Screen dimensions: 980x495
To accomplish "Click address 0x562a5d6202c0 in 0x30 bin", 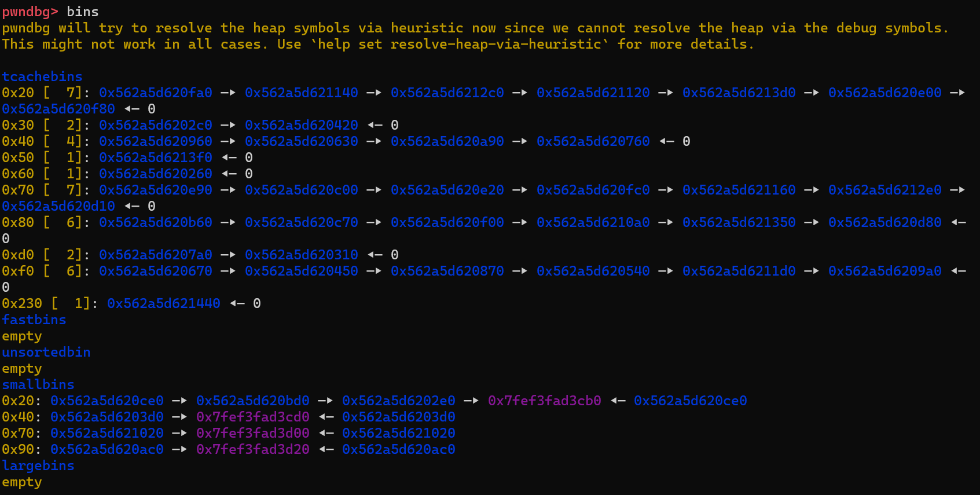I will [156, 125].
